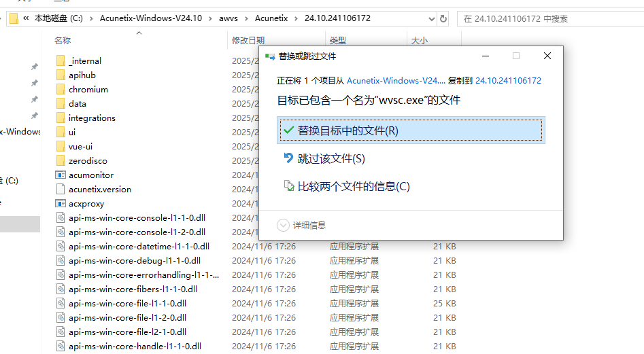Expand arrow after 本地磁盘 (C:) breadcrumb

pyautogui.click(x=90, y=18)
